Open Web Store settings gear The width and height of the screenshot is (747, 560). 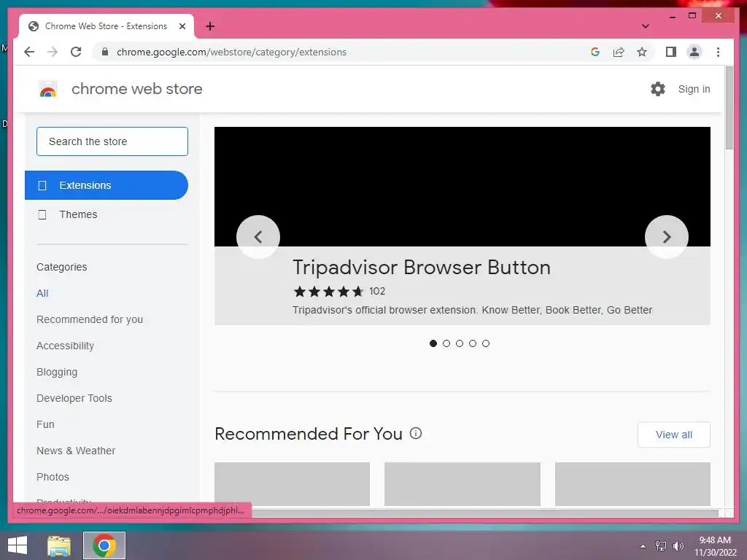coord(657,89)
